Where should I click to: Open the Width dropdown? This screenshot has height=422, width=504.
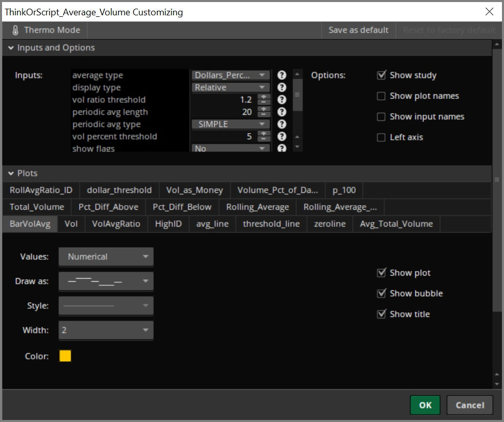tap(106, 330)
